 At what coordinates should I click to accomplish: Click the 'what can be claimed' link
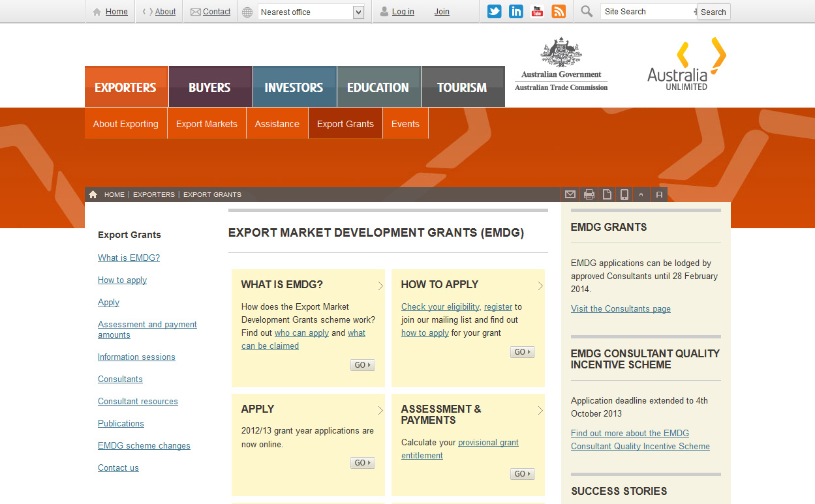tap(303, 339)
